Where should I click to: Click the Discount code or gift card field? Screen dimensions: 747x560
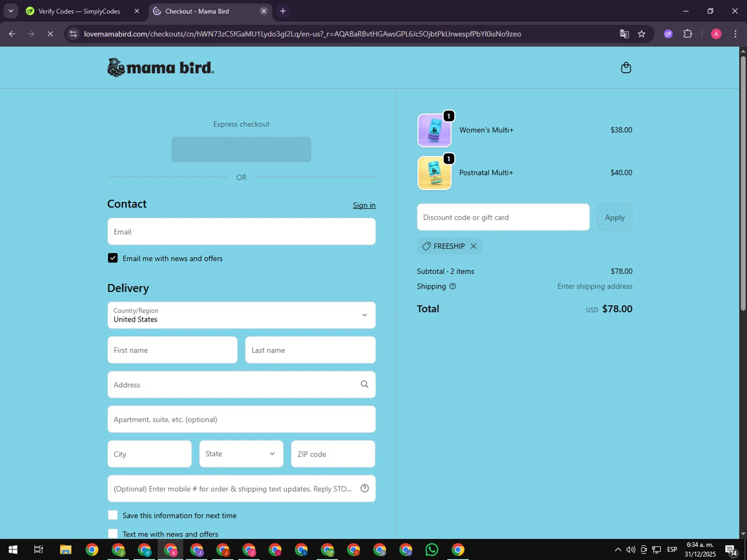point(503,217)
